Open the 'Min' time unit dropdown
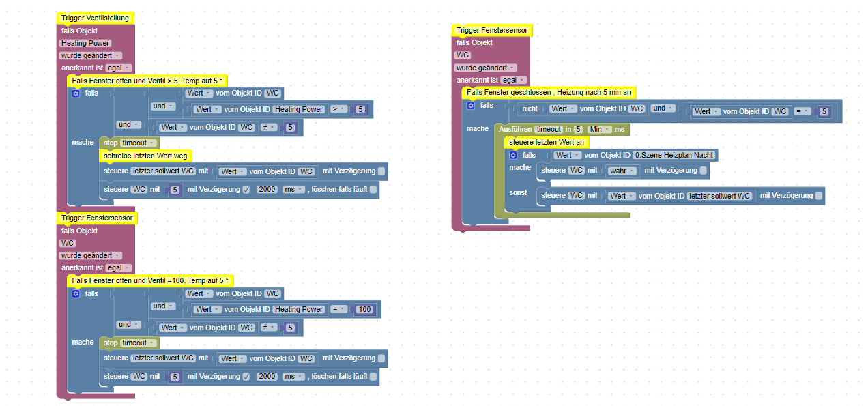Viewport: 868px width, 406px height. click(600, 129)
